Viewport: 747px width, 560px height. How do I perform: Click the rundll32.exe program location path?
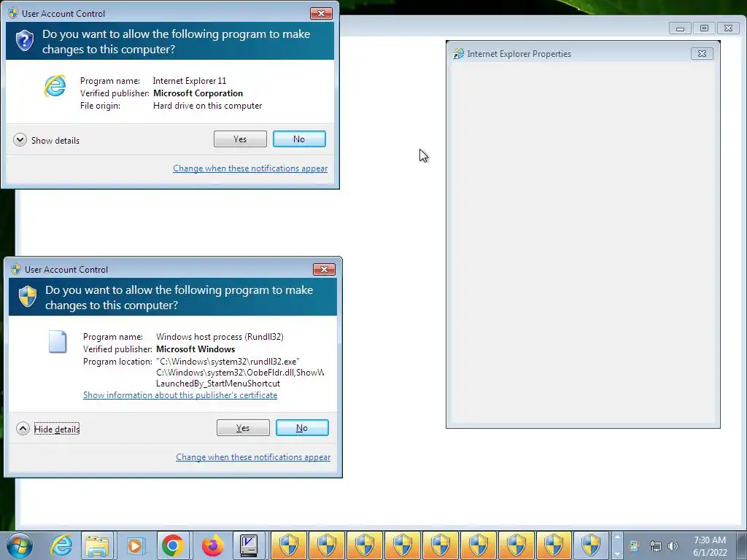click(228, 362)
